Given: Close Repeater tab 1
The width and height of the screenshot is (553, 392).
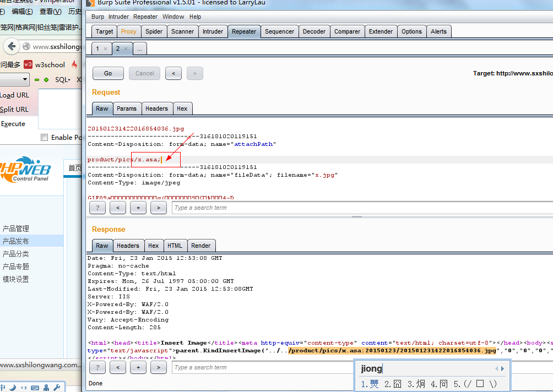Looking at the screenshot, I should pyautogui.click(x=105, y=49).
